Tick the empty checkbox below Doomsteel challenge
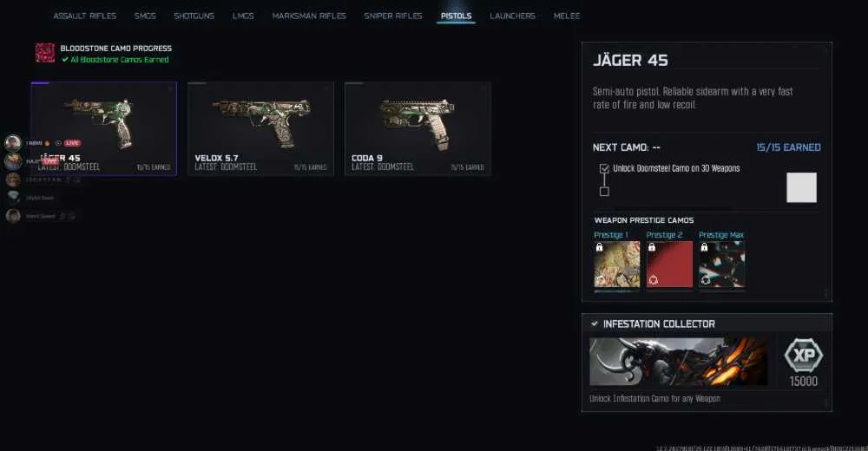The height and width of the screenshot is (451, 868). [604, 192]
